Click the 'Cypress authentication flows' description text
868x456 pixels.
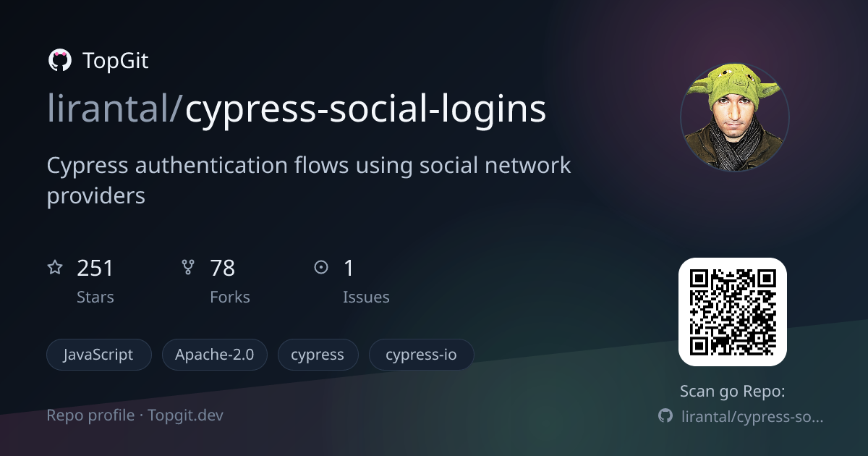click(x=309, y=180)
